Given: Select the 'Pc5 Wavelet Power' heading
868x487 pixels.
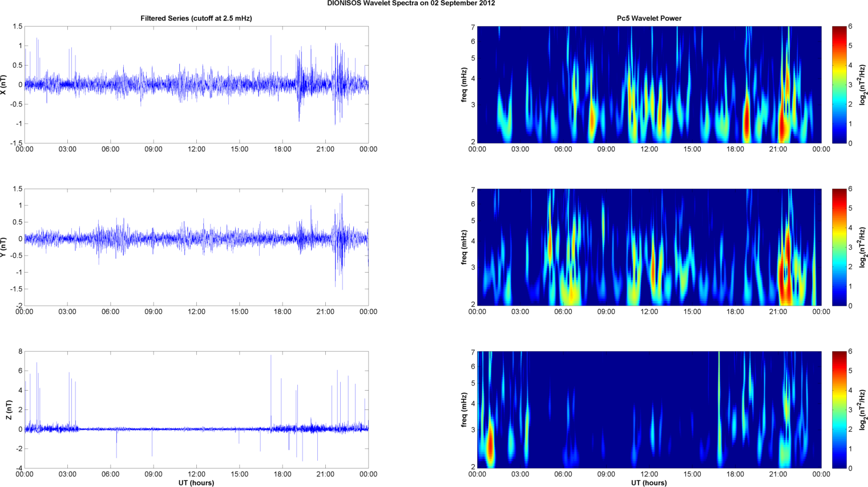Looking at the screenshot, I should click(x=649, y=18).
